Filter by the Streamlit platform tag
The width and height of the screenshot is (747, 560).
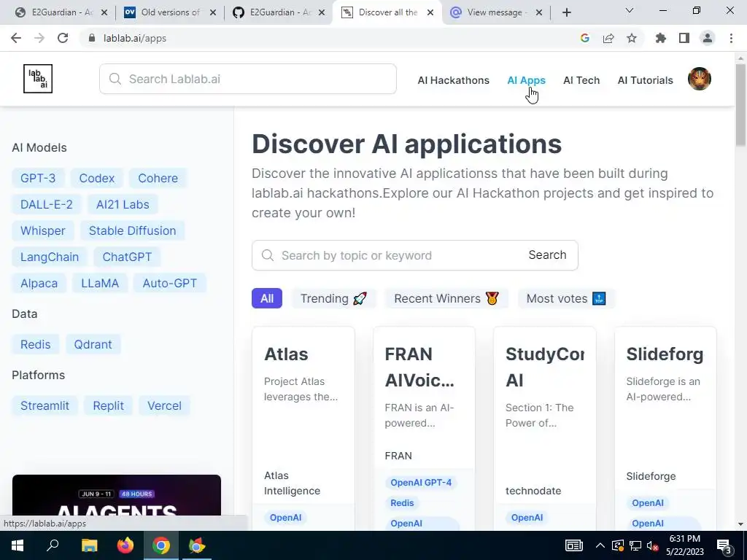click(44, 405)
